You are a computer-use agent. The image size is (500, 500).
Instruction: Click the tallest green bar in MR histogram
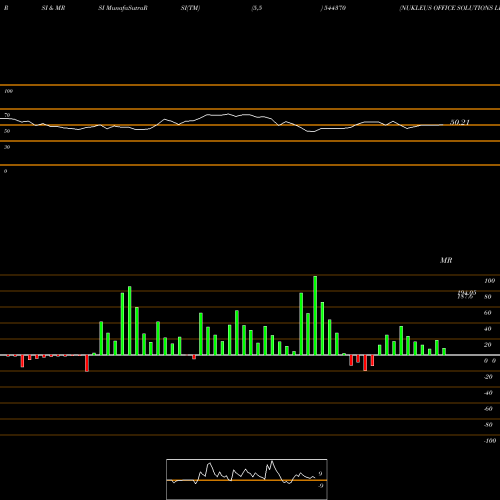pos(315,315)
